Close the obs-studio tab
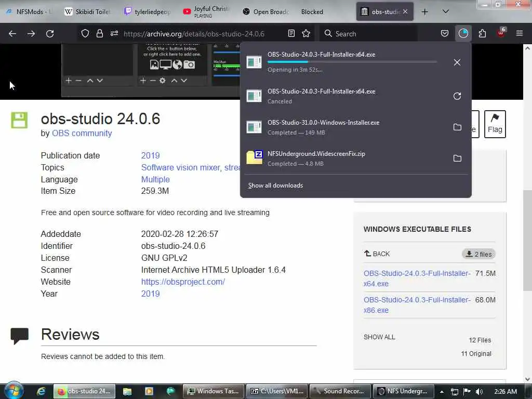 click(x=405, y=11)
